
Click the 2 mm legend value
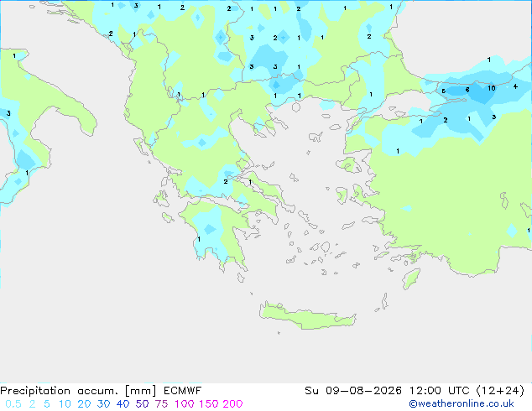[32, 404]
